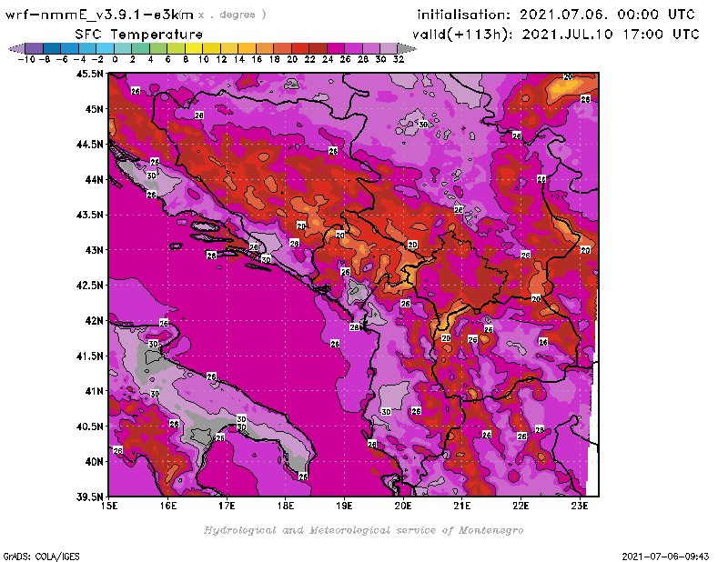Screen dimensions: 728x562
Task: Click the legend swatch between 26 and 28
Action: coord(353,48)
